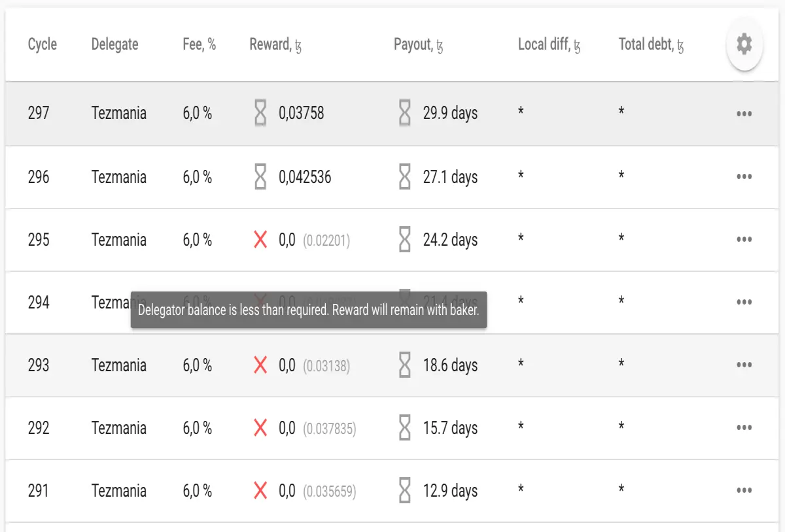Click red X reward icon for cycle 293
The width and height of the screenshot is (785, 532).
point(260,365)
